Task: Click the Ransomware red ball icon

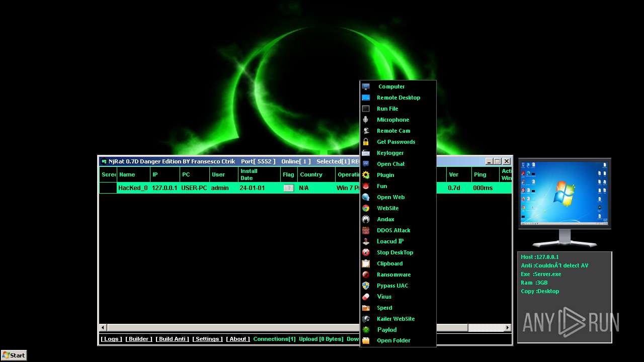Action: pos(366,275)
